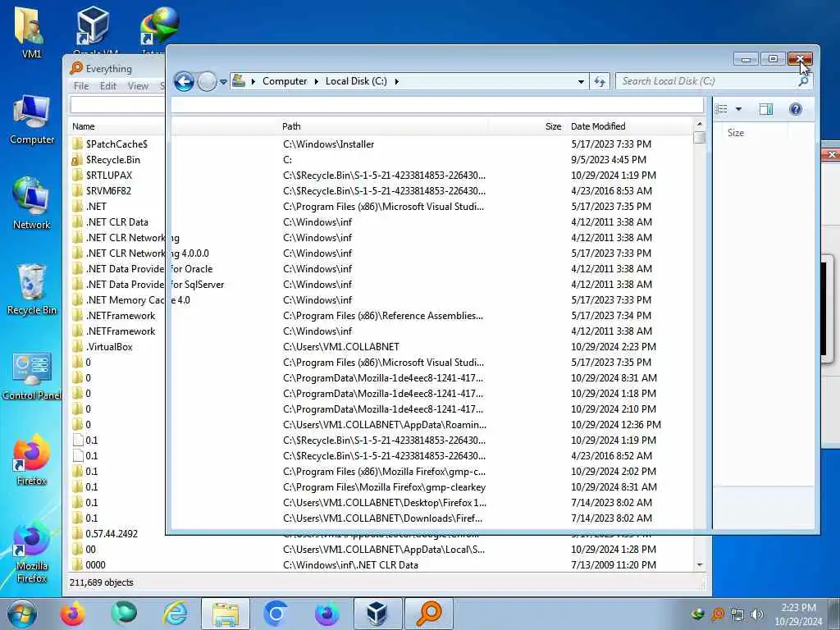Click the Everything list scrollbar thumb
The height and width of the screenshot is (630, 840).
click(699, 138)
